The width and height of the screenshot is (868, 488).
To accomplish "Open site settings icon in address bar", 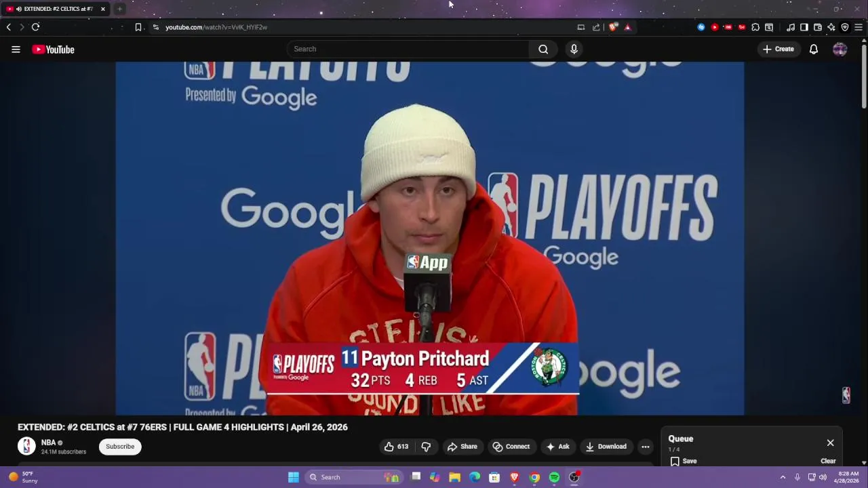I will pos(155,27).
